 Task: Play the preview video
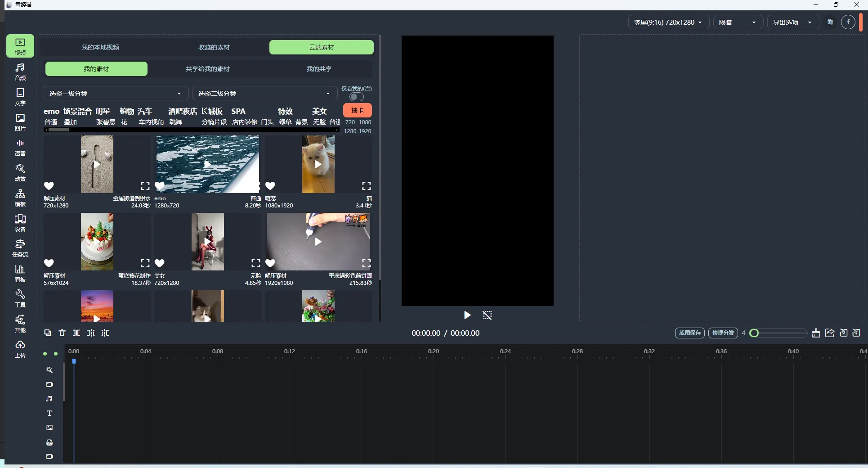467,315
